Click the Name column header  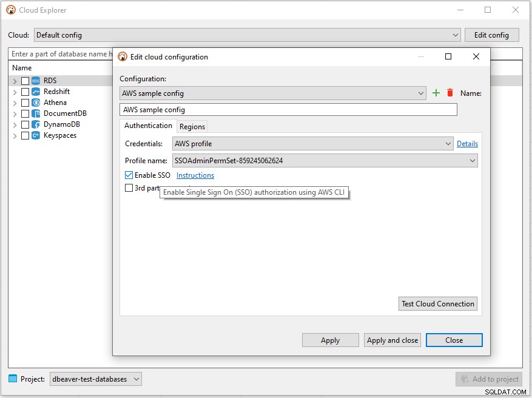pyautogui.click(x=22, y=68)
